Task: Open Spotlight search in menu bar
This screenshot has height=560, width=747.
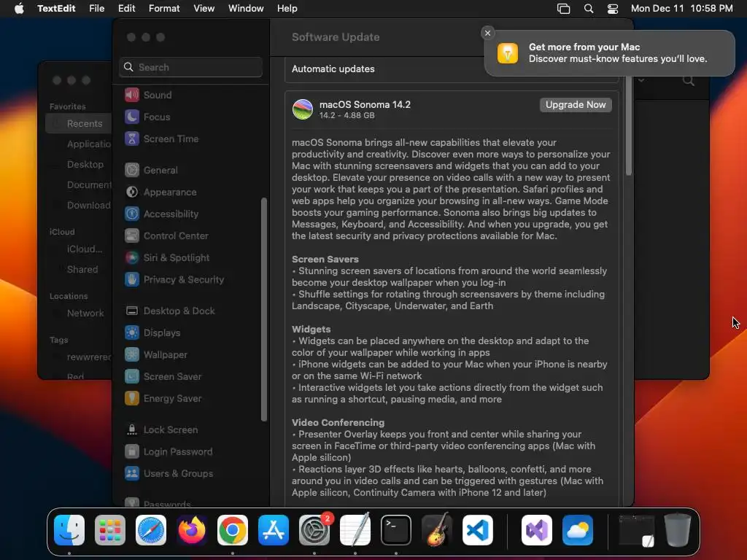Action: pos(589,9)
